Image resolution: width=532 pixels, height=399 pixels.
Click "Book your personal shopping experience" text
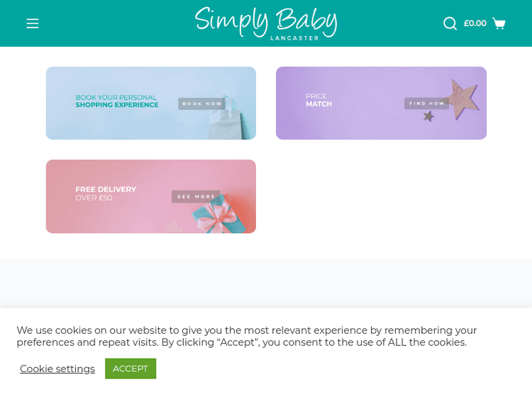pyautogui.click(x=117, y=101)
